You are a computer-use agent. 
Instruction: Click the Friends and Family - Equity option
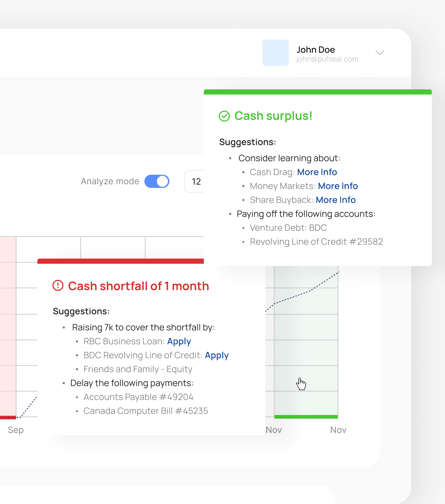click(x=138, y=369)
